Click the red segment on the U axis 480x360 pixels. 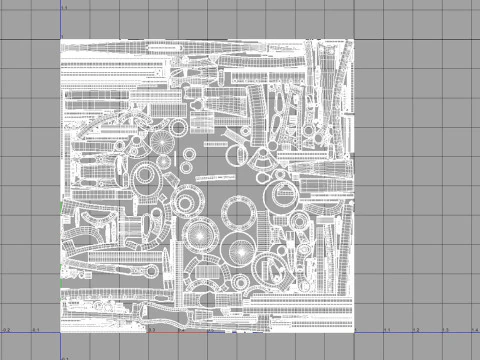[178, 332]
